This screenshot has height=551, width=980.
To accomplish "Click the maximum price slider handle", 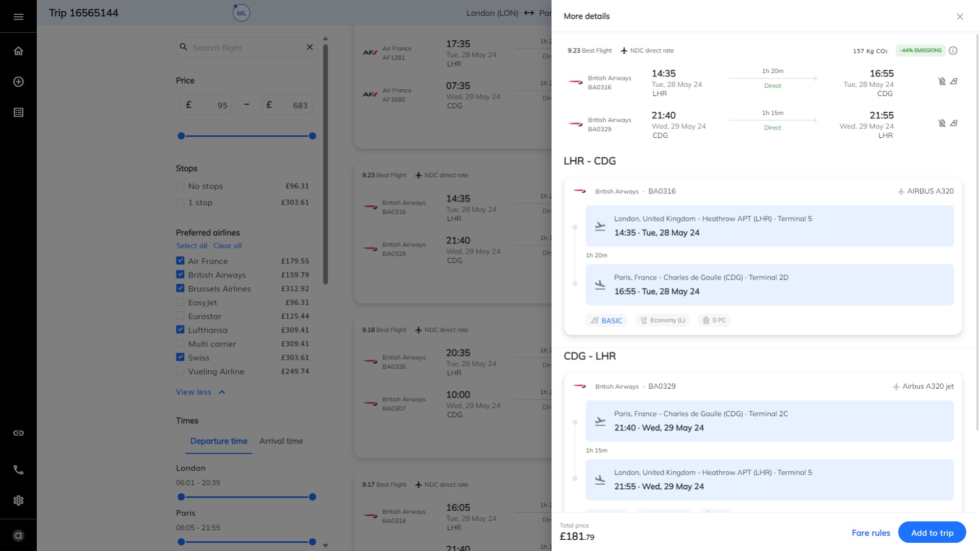I will tap(312, 136).
